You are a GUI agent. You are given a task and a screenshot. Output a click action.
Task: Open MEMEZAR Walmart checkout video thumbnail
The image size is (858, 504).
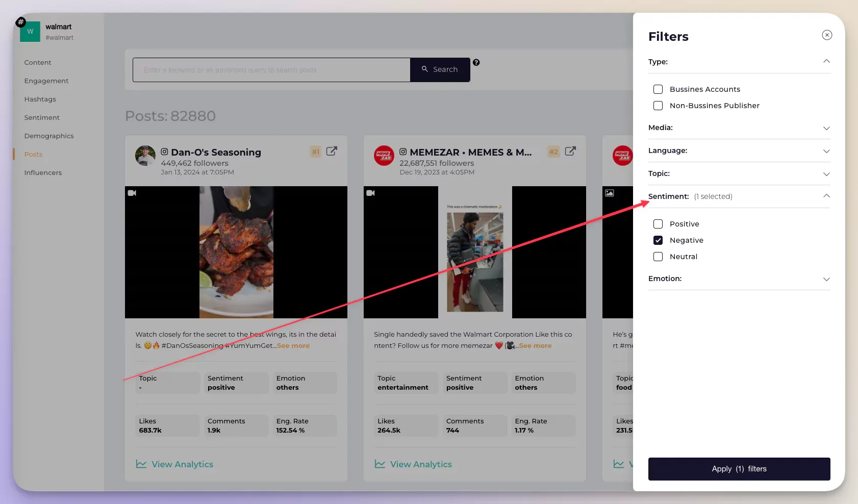coord(475,252)
